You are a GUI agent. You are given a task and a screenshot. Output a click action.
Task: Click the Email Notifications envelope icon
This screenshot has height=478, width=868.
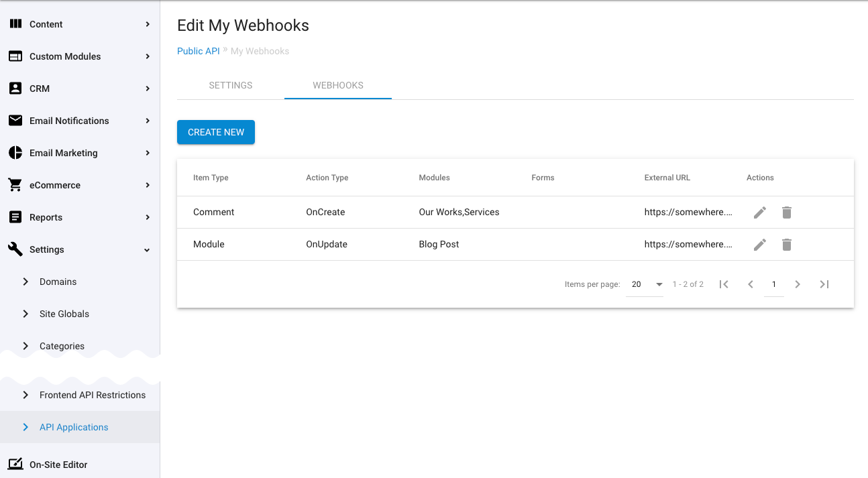(15, 121)
